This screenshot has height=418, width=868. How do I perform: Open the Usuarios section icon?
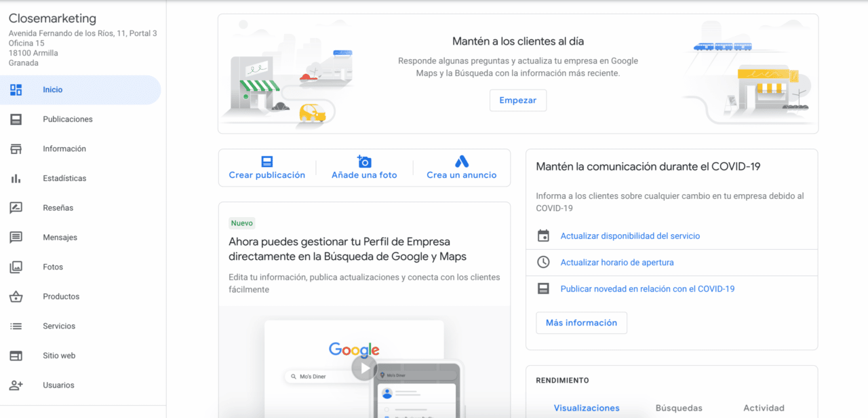16,385
